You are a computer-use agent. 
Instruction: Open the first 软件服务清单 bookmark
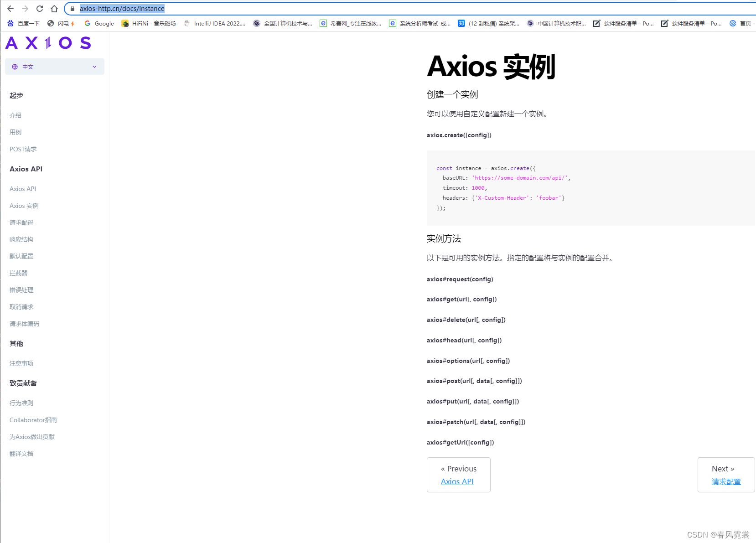(x=623, y=23)
